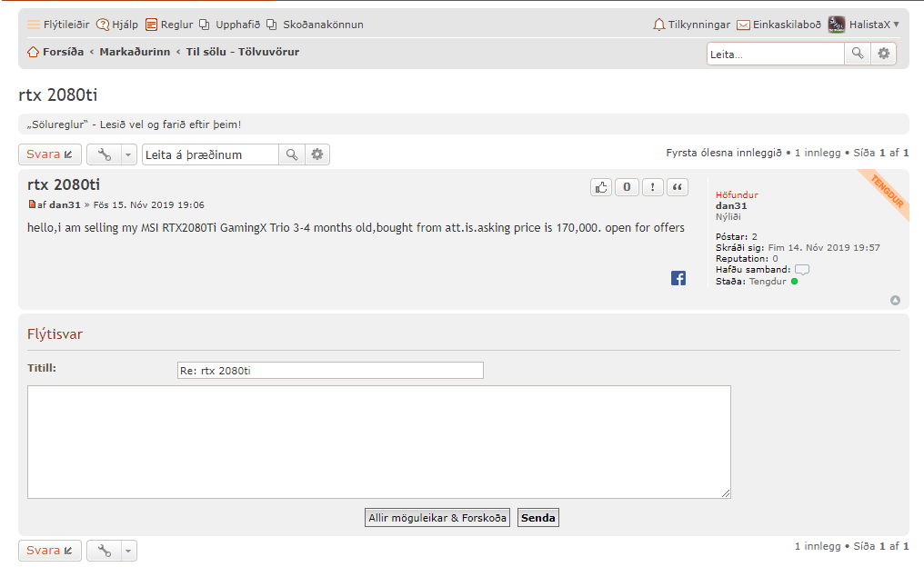Image resolution: width=924 pixels, height=567 pixels.
Task: Click the quick reply message text area
Action: coord(378,442)
